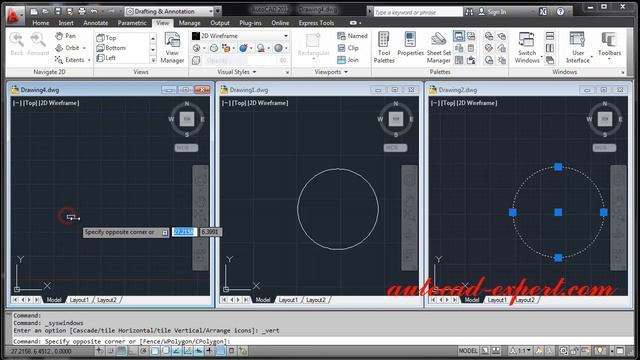Switch to Layout1 tab in Drawing4.dwg

79,300
